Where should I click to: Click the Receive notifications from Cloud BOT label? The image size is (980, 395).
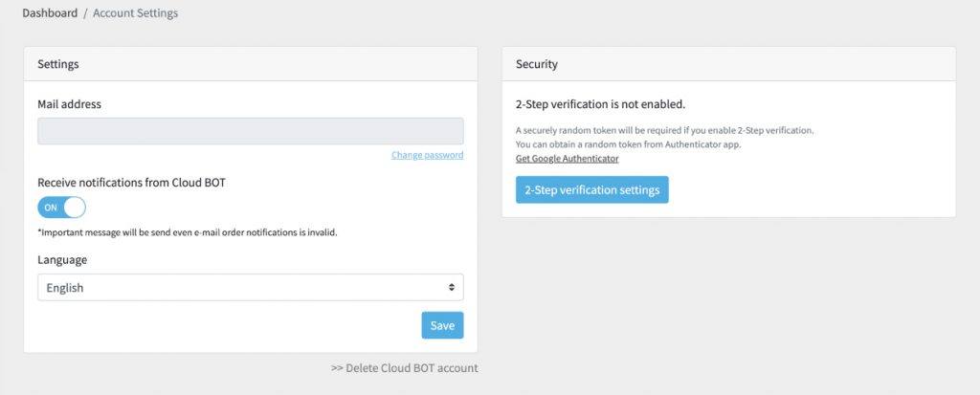coord(131,183)
